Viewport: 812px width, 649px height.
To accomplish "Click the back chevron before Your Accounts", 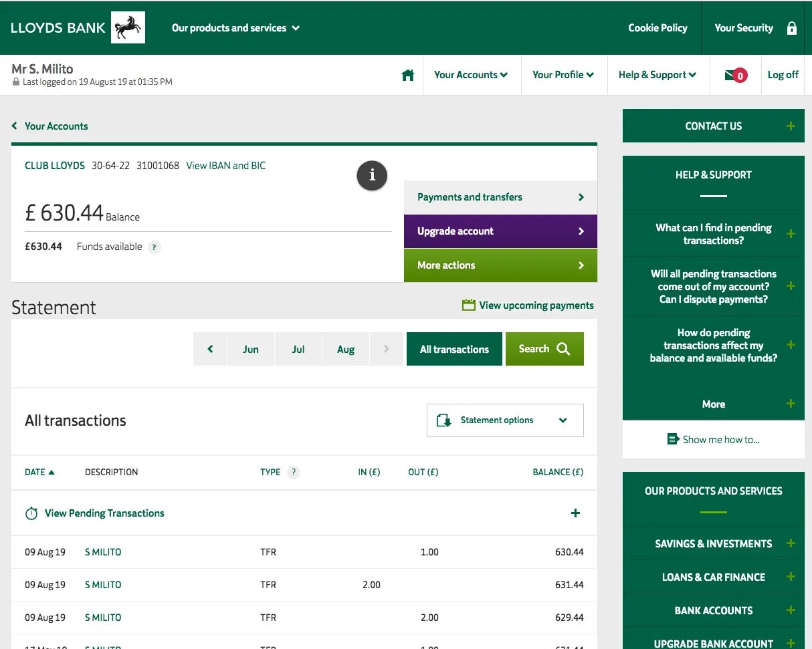I will pyautogui.click(x=15, y=126).
